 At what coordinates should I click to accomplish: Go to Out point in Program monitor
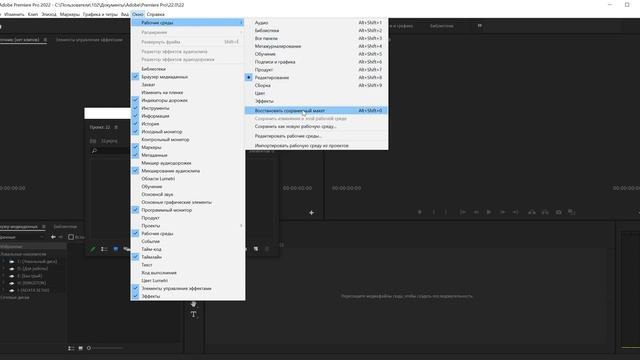[x=516, y=212]
